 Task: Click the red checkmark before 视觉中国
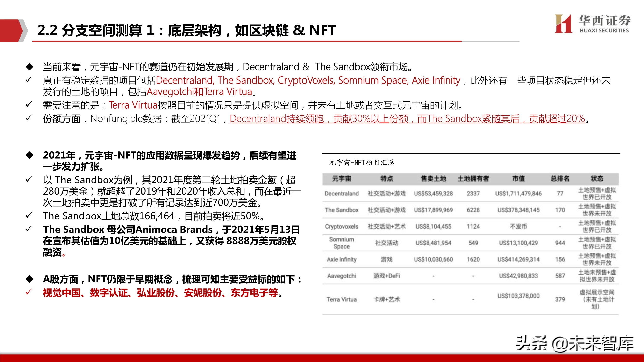(x=29, y=292)
